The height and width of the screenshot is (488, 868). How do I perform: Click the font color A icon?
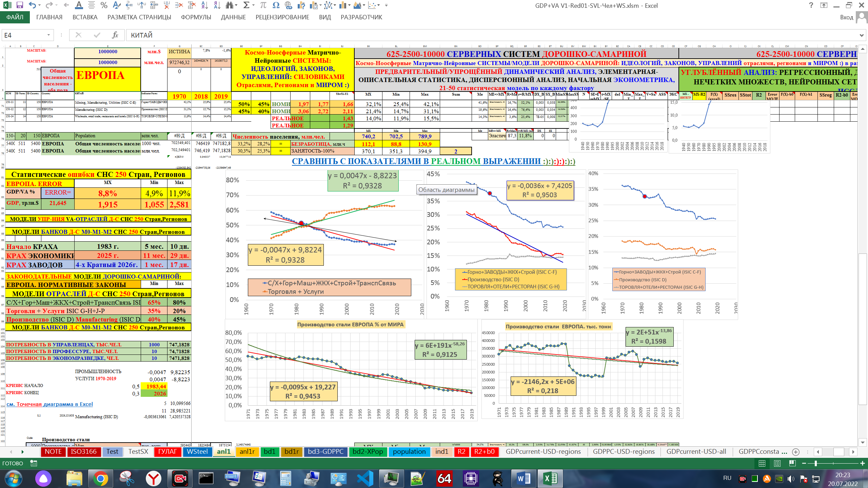79,5
